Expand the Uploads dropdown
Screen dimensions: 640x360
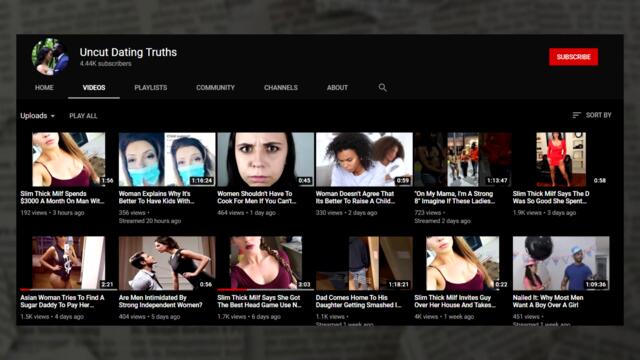point(38,116)
